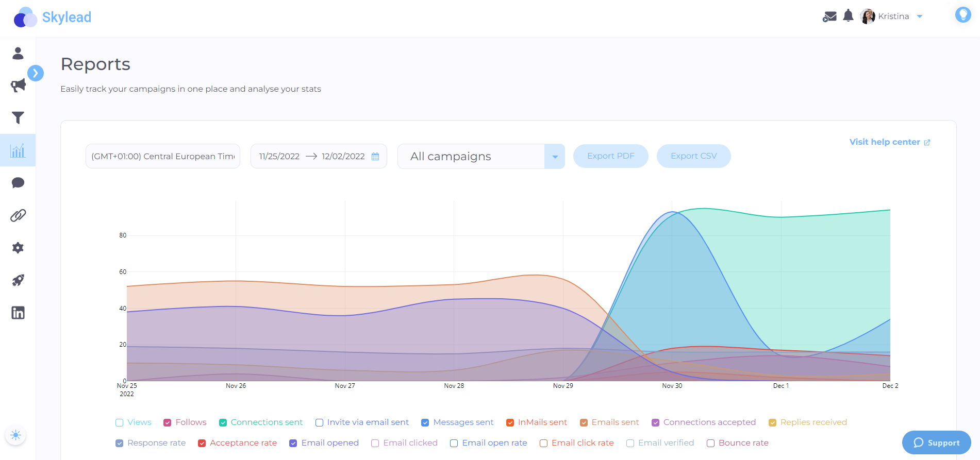Open the mail envelope icon in header
Screen dimensions: 980x460
tap(829, 16)
